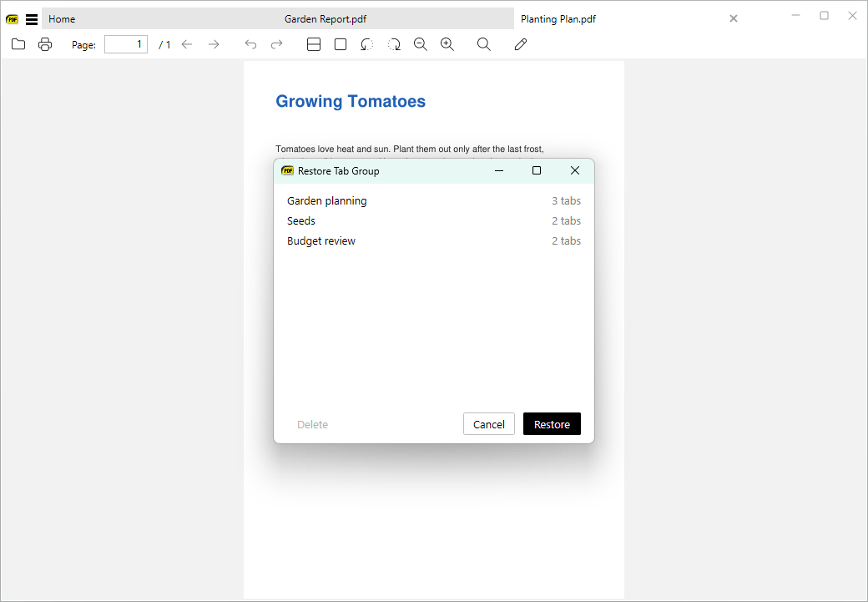Click the Growing Tomatoes heading
Viewport: 868px width, 602px height.
pyautogui.click(x=351, y=101)
